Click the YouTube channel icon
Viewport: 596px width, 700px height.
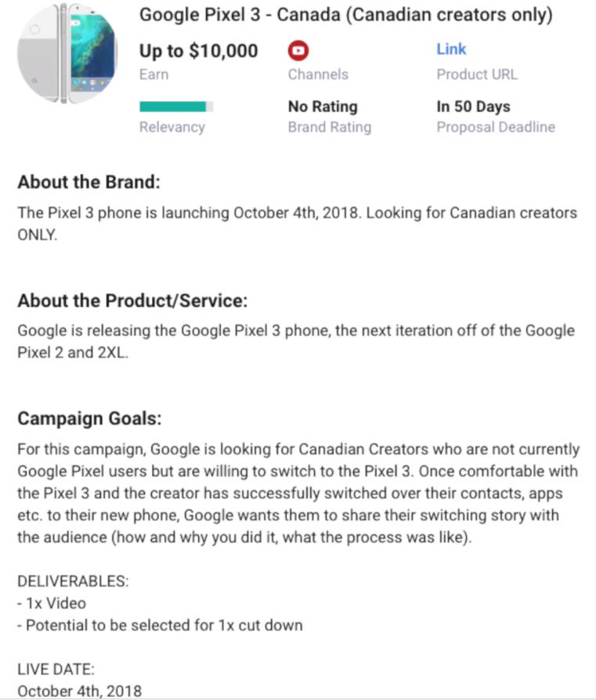(x=298, y=50)
